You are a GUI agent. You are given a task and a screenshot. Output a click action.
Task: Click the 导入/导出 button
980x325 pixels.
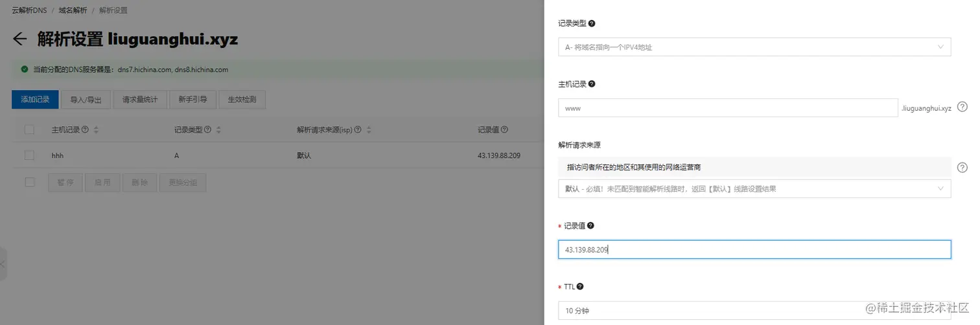coord(86,100)
